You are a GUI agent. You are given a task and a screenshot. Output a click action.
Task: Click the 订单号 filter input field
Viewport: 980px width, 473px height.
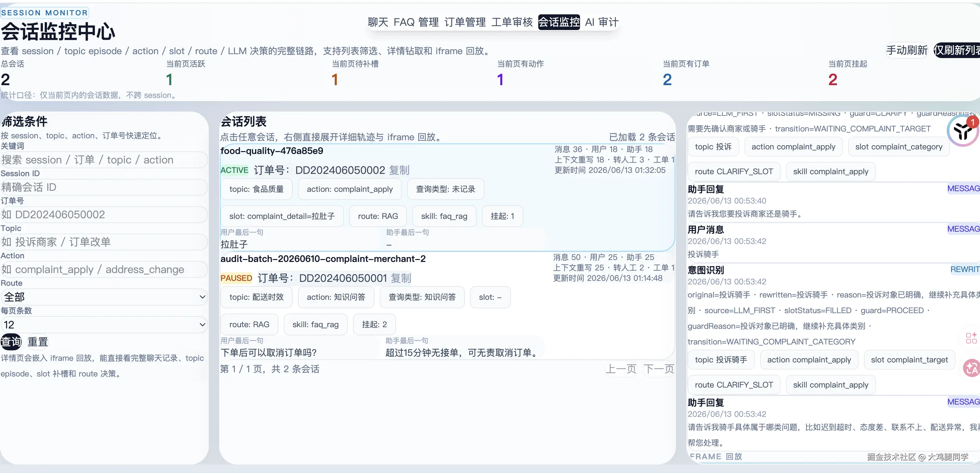[x=104, y=215]
